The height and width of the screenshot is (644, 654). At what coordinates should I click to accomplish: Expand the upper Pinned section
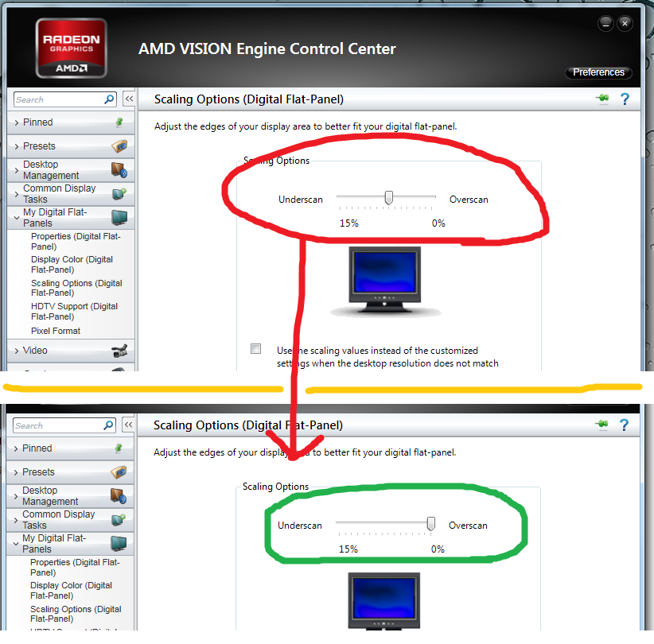coord(17,122)
